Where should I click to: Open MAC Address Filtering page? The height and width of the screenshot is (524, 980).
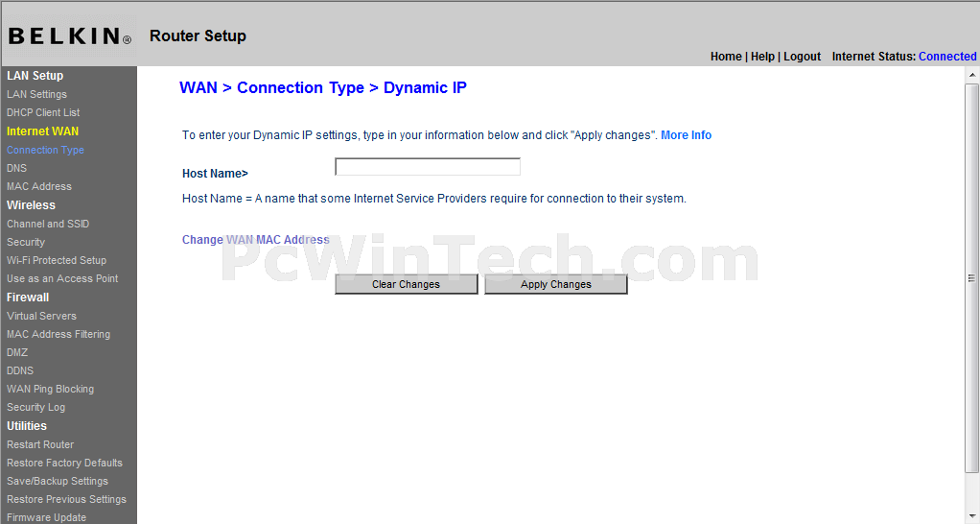(58, 334)
